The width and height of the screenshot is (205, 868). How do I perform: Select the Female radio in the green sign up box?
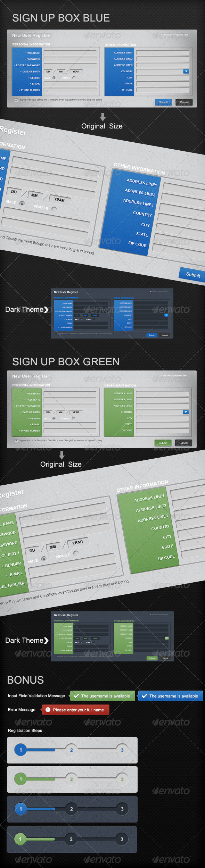coord(74,418)
